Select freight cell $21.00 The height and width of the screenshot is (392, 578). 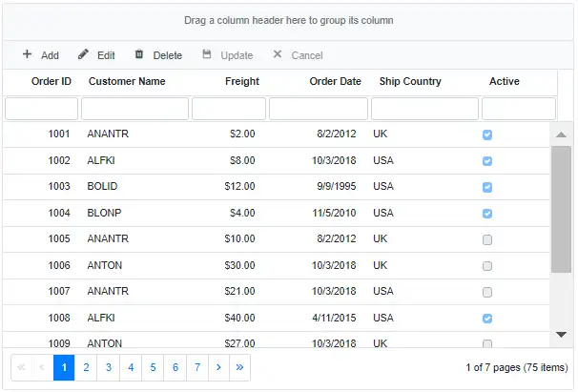(239, 291)
